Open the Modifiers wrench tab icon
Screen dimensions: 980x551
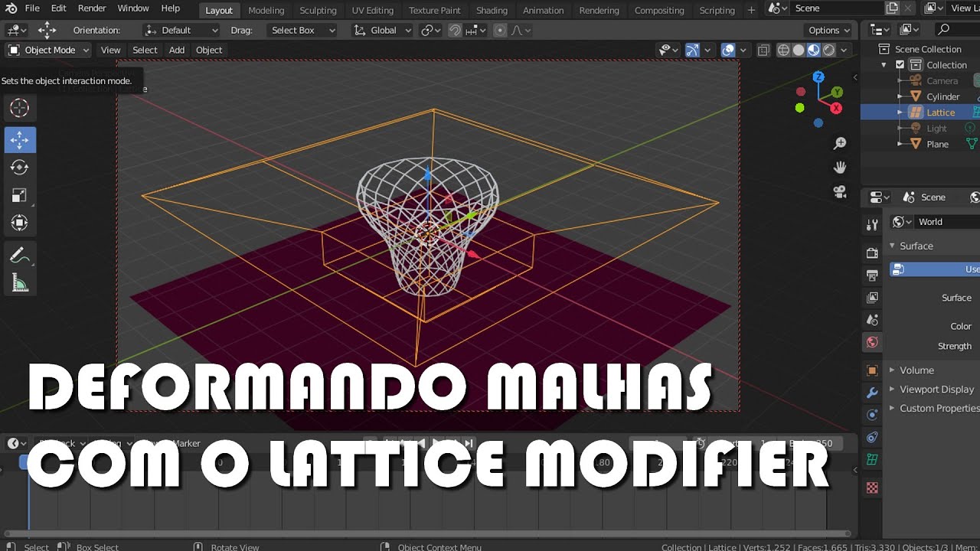[x=872, y=393]
